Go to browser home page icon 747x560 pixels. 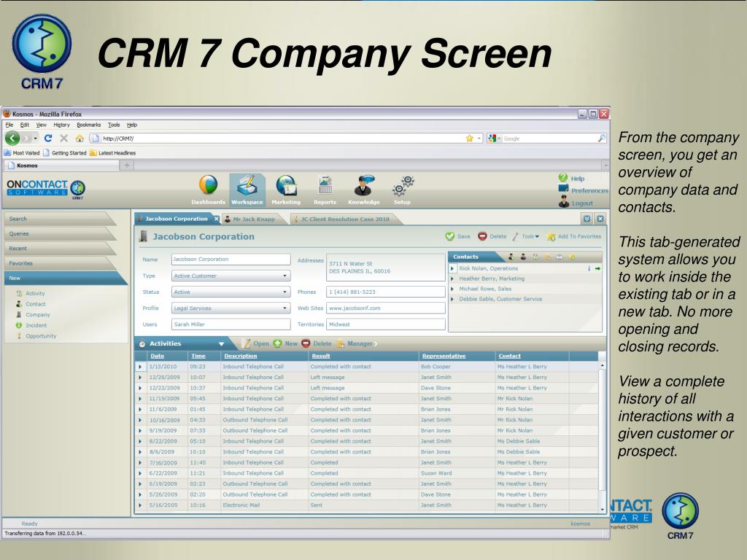pos(80,138)
